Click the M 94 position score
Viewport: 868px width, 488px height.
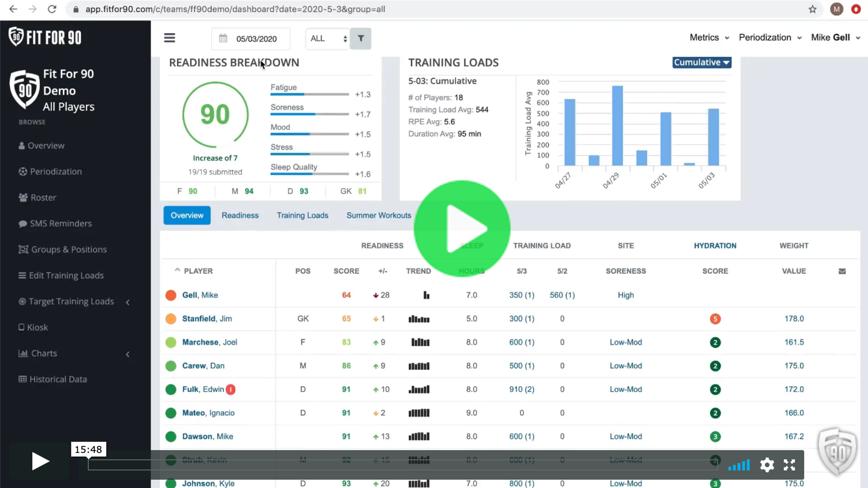[242, 192]
